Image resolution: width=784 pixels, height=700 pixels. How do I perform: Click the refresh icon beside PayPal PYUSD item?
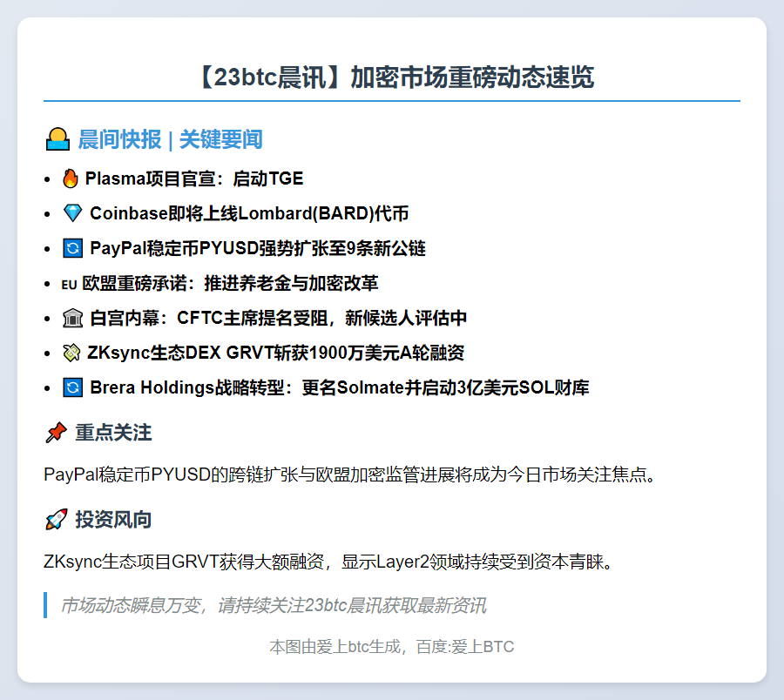point(73,248)
